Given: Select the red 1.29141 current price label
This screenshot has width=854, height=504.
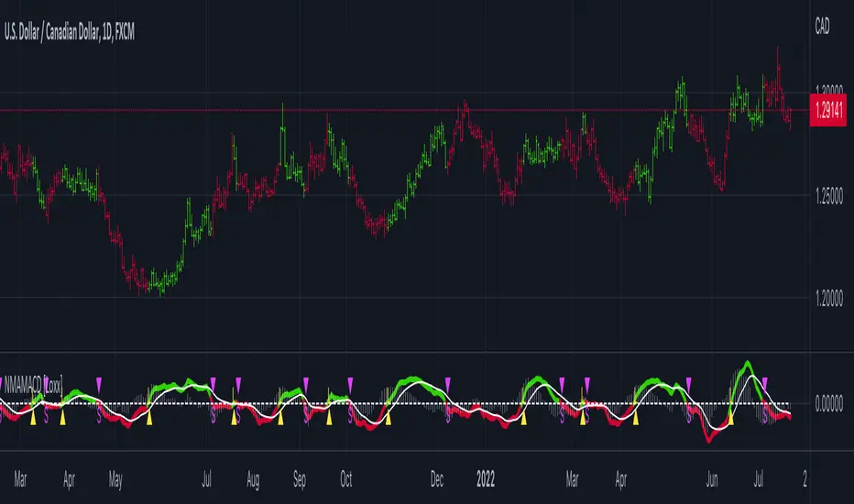Looking at the screenshot, I should [x=827, y=111].
